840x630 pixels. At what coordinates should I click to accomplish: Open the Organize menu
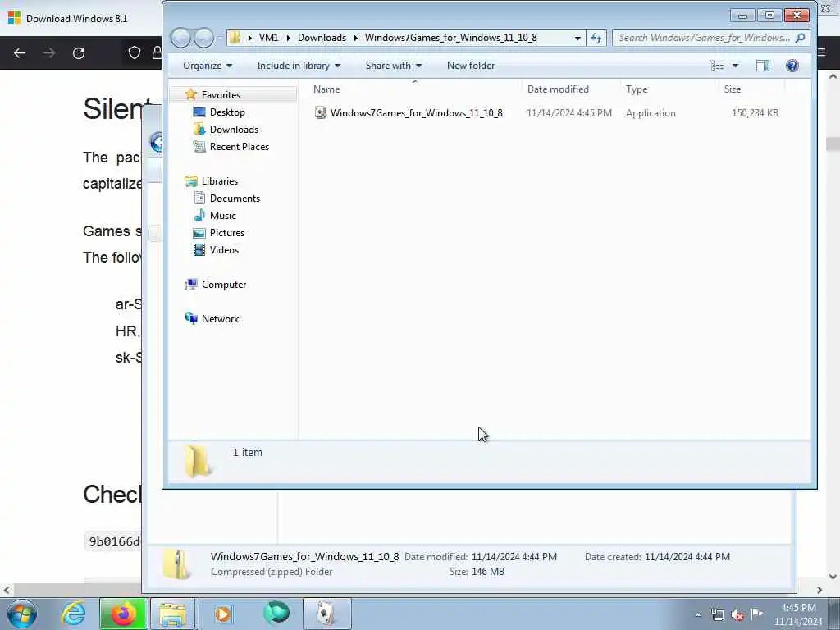208,66
